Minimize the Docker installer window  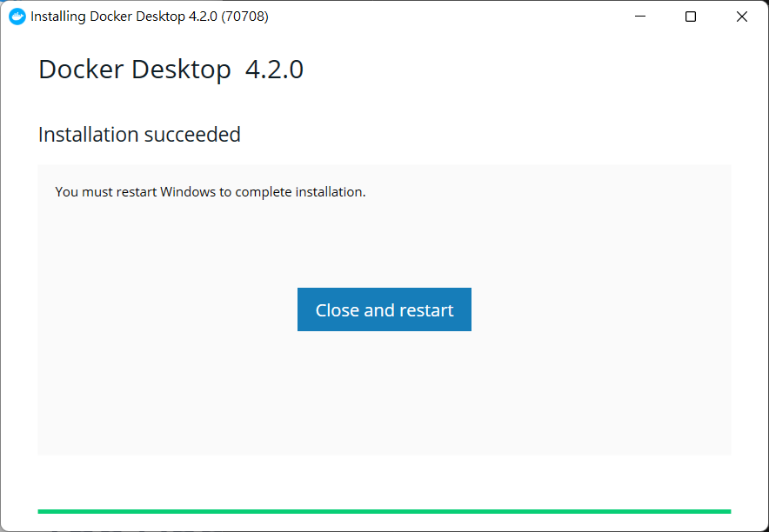(640, 17)
